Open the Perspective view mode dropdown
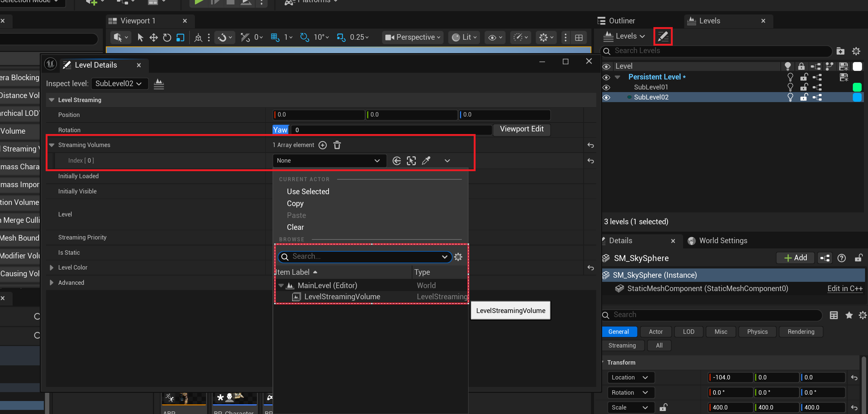Screen dimensions: 868x414 (412, 37)
